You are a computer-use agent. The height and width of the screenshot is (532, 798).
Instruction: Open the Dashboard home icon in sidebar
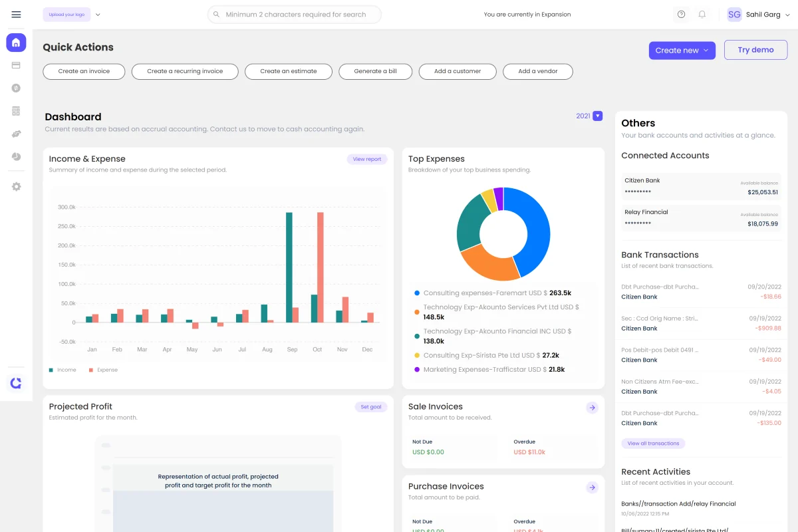[x=15, y=42]
